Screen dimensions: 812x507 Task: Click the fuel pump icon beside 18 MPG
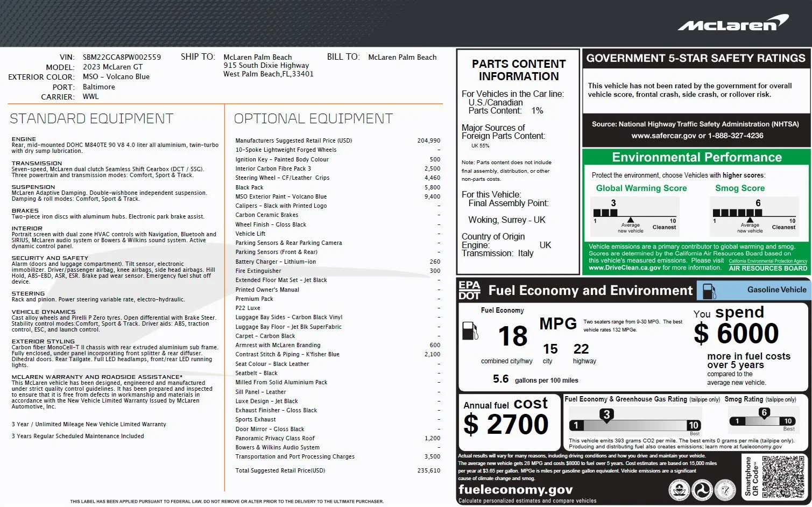(x=470, y=330)
